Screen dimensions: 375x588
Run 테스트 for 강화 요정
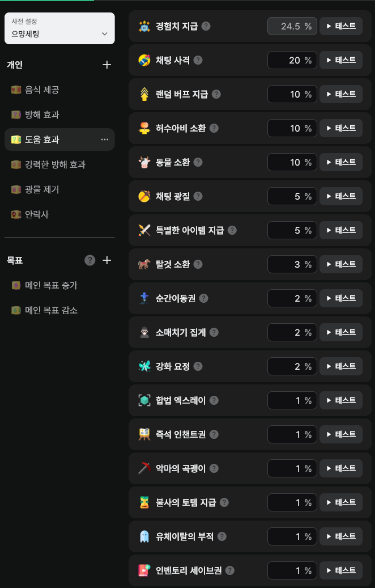click(x=341, y=366)
